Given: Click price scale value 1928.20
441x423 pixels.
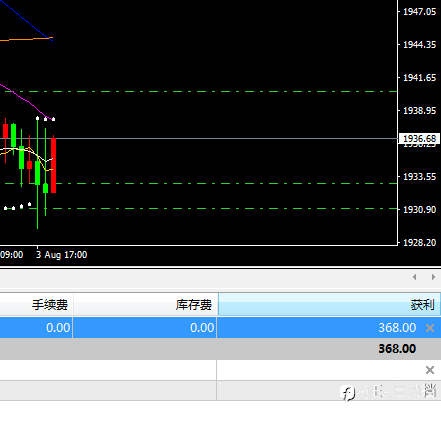Looking at the screenshot, I should [419, 243].
